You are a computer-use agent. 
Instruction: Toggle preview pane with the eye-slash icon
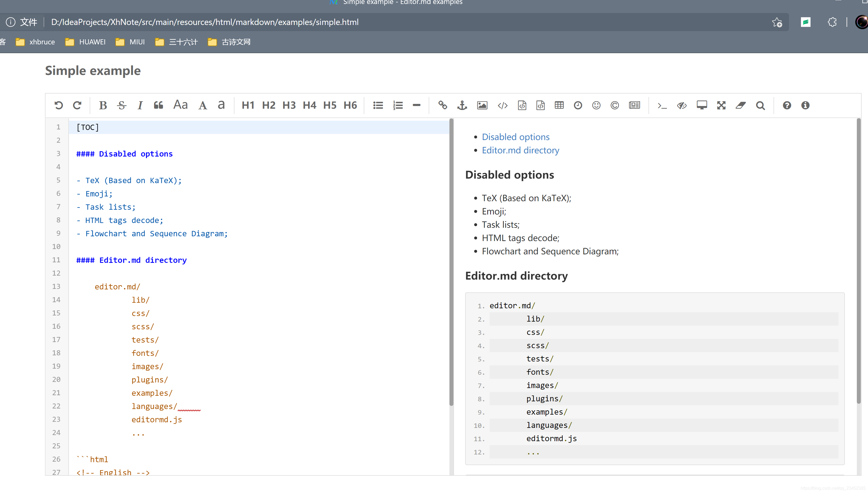pyautogui.click(x=681, y=105)
